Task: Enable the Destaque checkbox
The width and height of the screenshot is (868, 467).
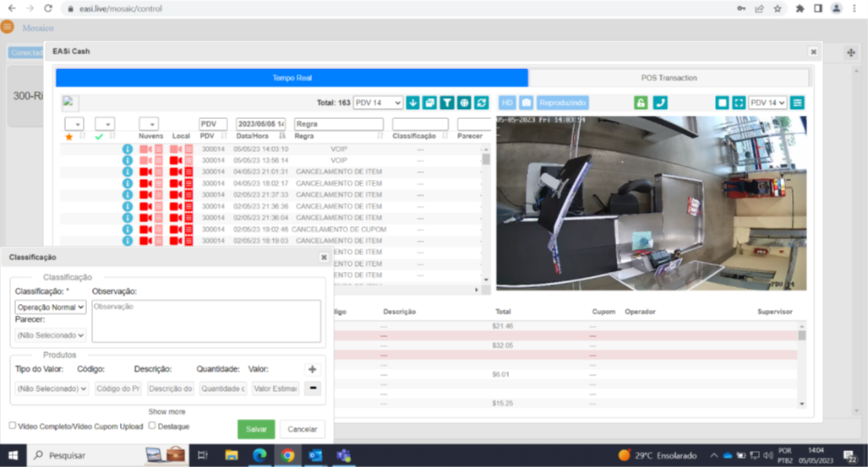Action: pos(152,426)
